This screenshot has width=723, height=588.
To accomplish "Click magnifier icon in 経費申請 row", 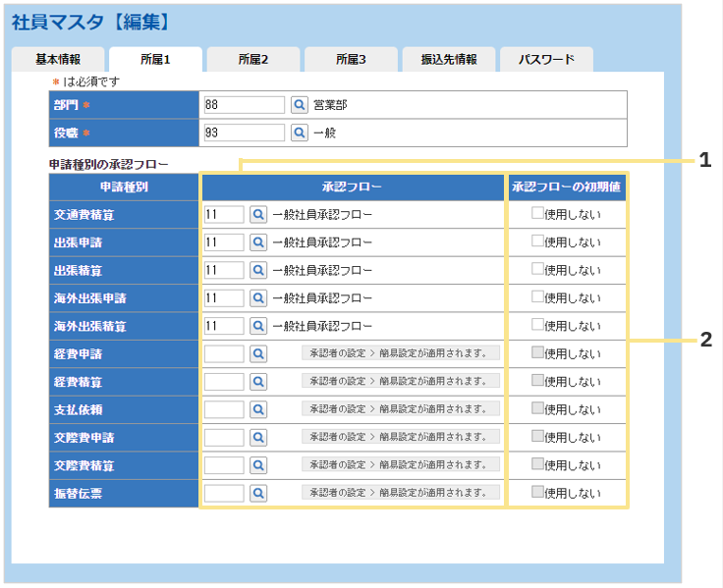I will point(258,353).
